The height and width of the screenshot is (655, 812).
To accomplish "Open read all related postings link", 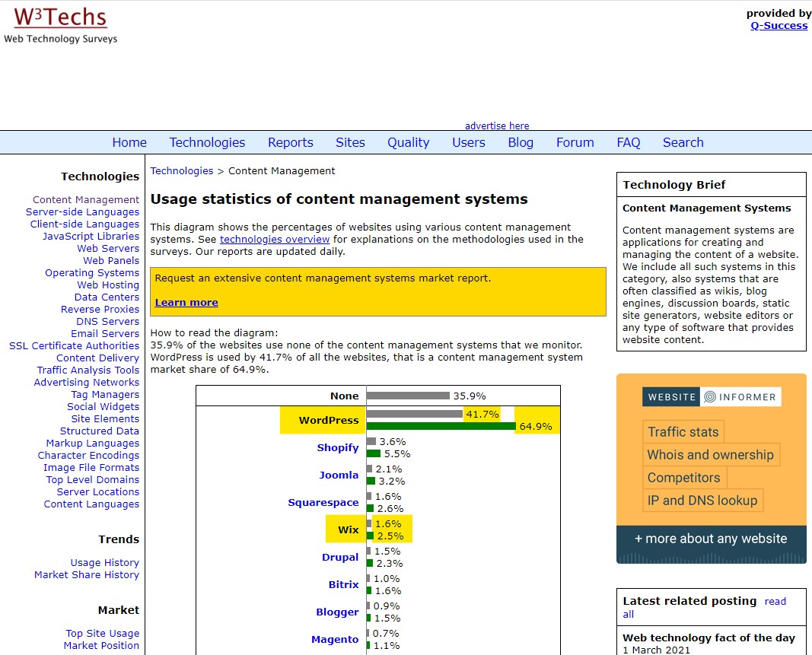I will 775,602.
